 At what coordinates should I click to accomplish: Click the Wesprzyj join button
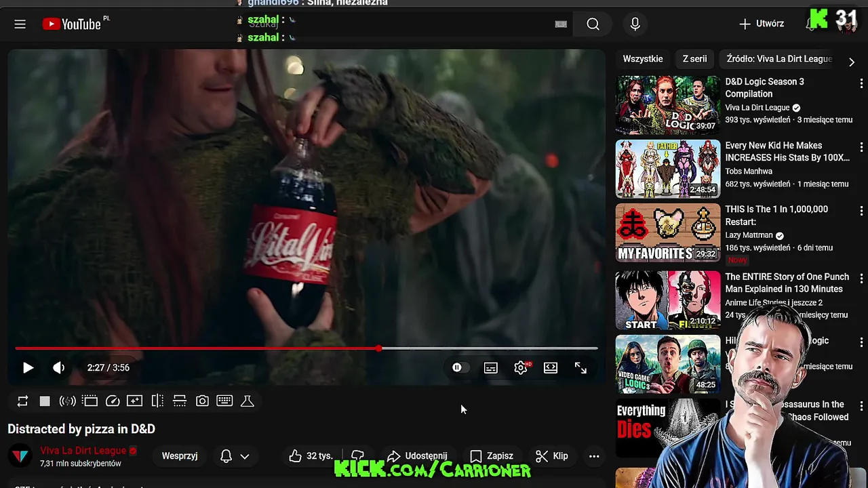(x=180, y=456)
